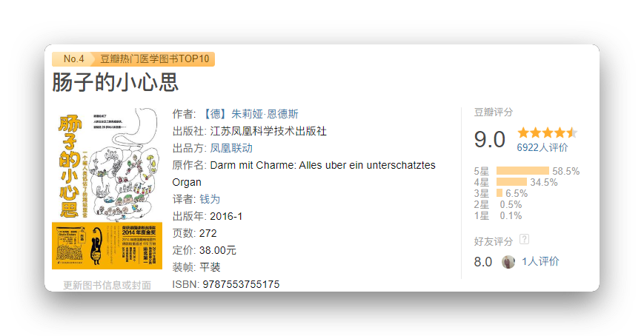
Task: Click publisher text 江苏凤凰科学技术出版社
Action: coord(268,131)
